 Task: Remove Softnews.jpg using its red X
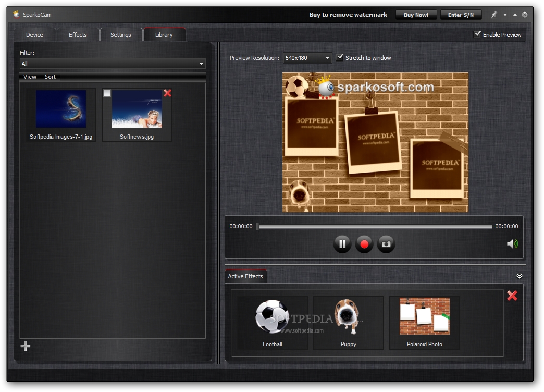(x=168, y=93)
